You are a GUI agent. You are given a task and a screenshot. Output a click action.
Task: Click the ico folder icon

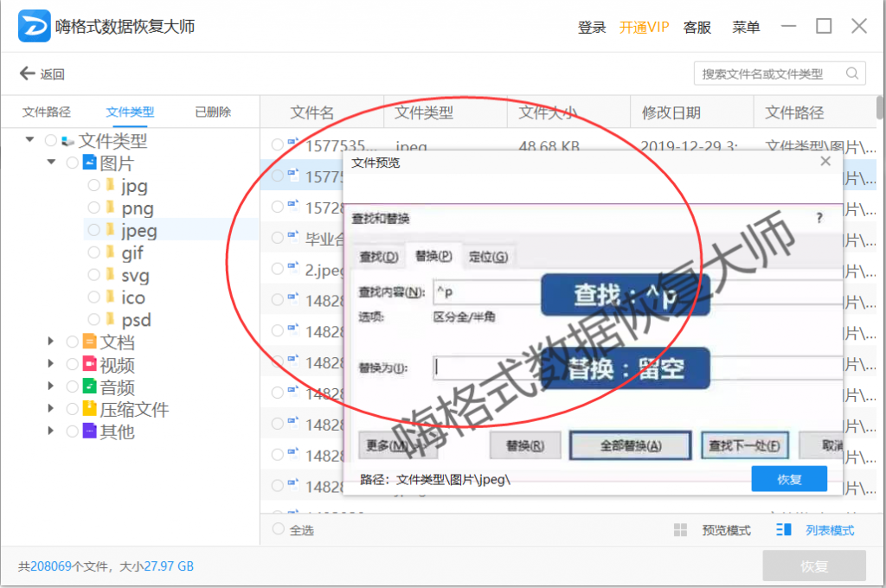(110, 297)
